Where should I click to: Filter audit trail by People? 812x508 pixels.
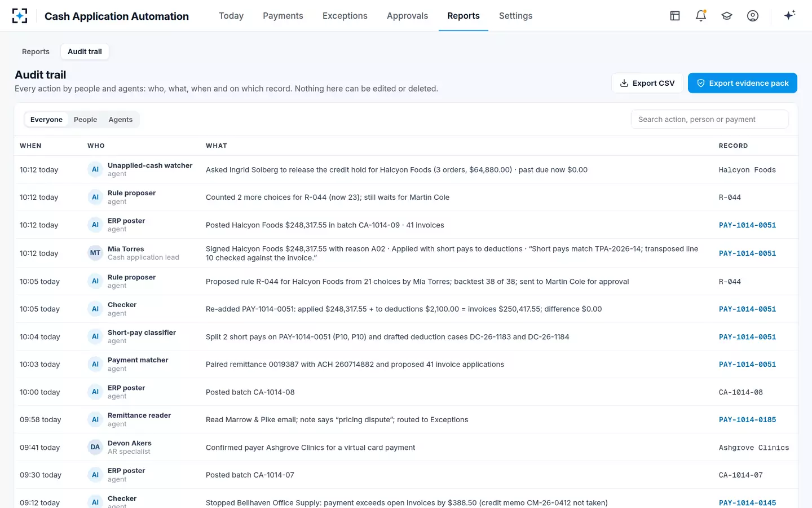pyautogui.click(x=85, y=120)
